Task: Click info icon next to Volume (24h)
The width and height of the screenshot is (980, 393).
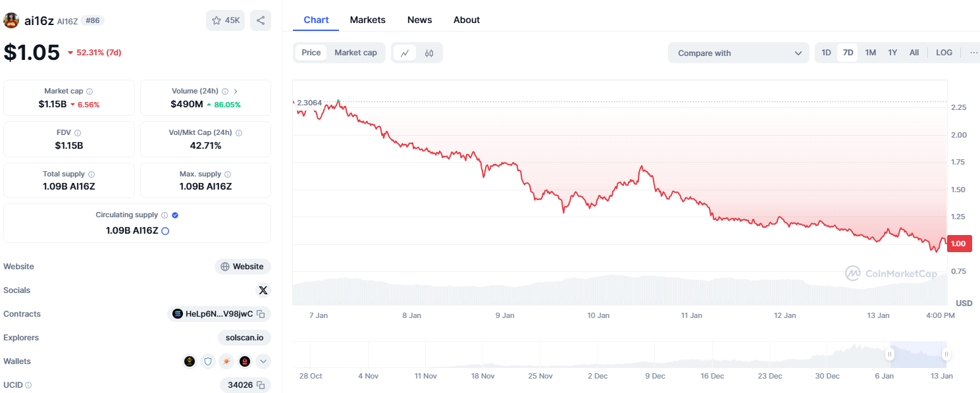Action: tap(225, 92)
